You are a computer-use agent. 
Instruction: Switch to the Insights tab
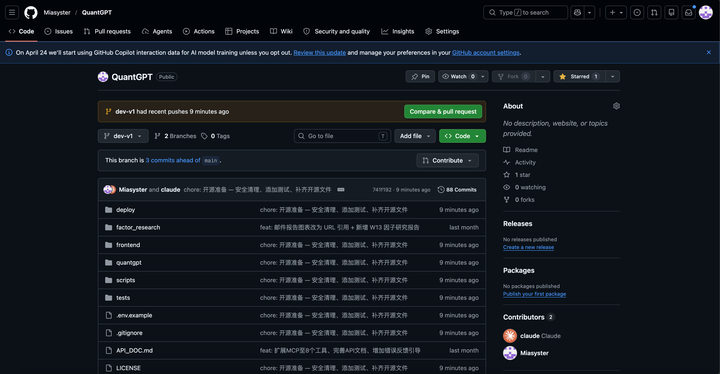tap(398, 31)
